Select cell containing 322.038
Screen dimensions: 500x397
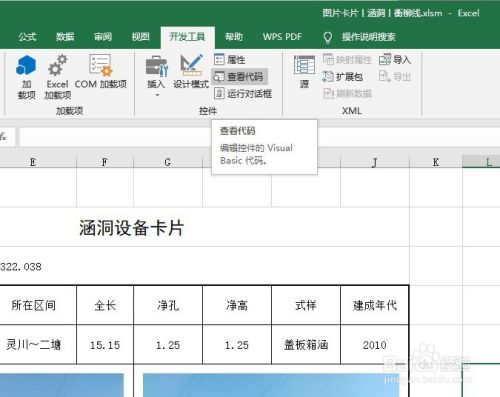pos(21,267)
